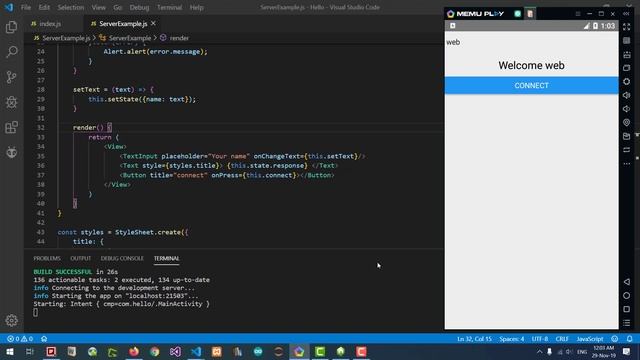Image resolution: width=640 pixels, height=360 pixels.
Task: Open Task View on the taskbar
Action: (x=30, y=351)
